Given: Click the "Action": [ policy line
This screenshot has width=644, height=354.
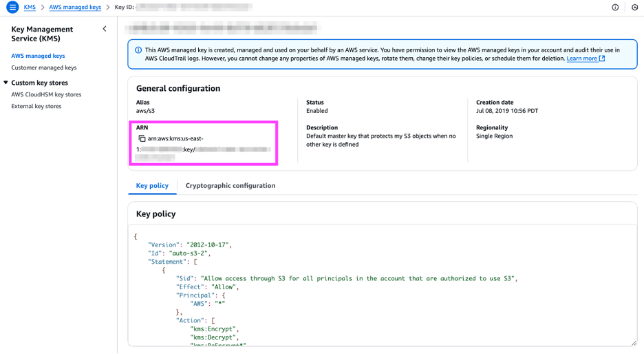Looking at the screenshot, I should [x=195, y=321].
